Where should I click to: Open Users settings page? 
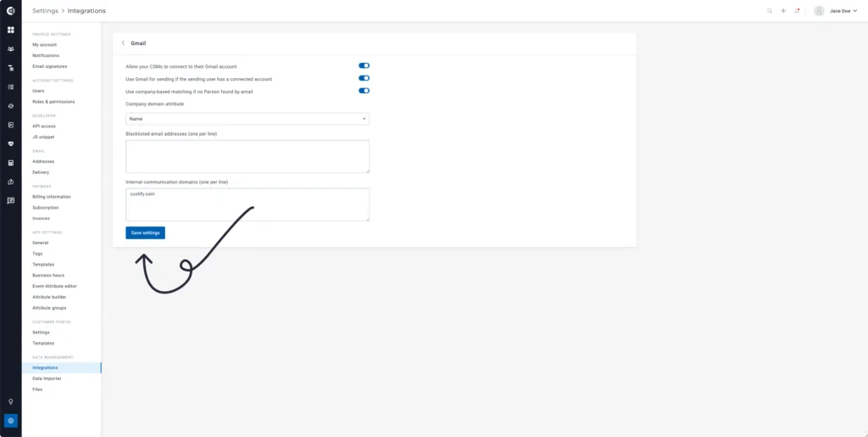38,91
